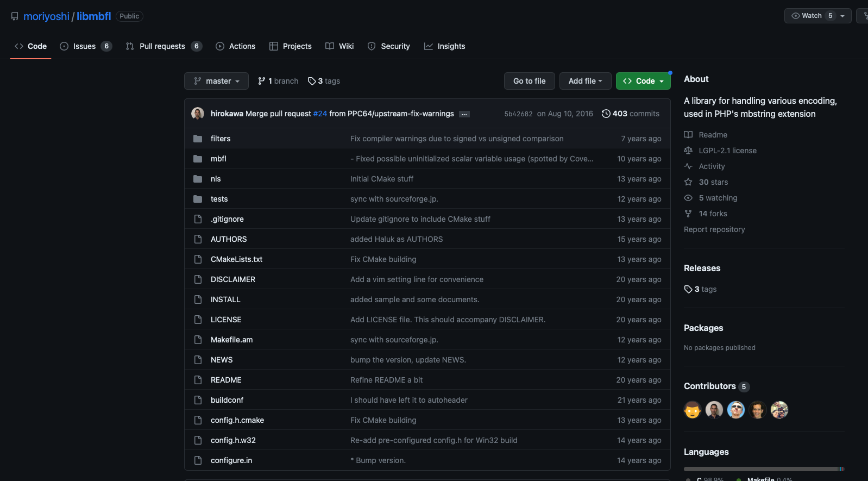868x481 pixels.
Task: Click the first contributor avatar
Action: click(x=693, y=410)
